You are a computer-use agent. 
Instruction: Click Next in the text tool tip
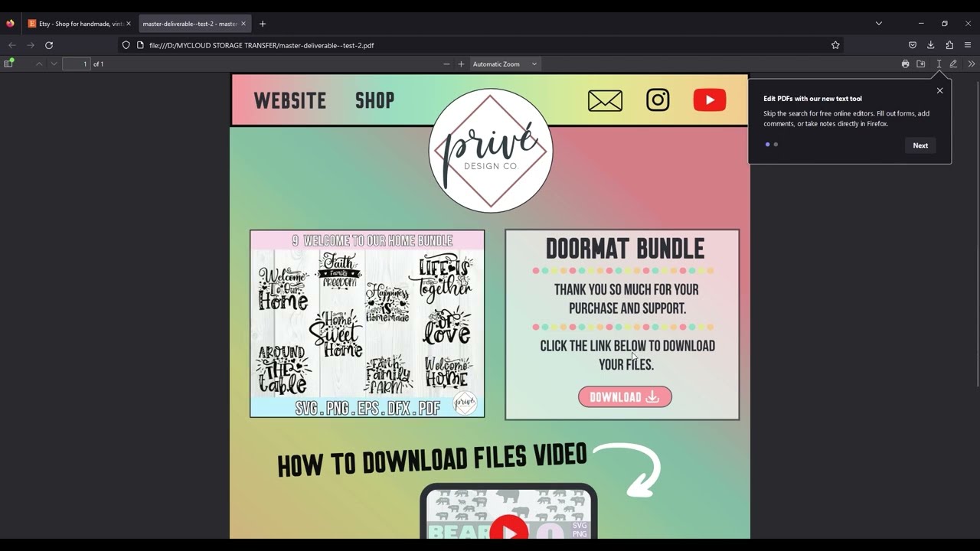click(x=920, y=145)
